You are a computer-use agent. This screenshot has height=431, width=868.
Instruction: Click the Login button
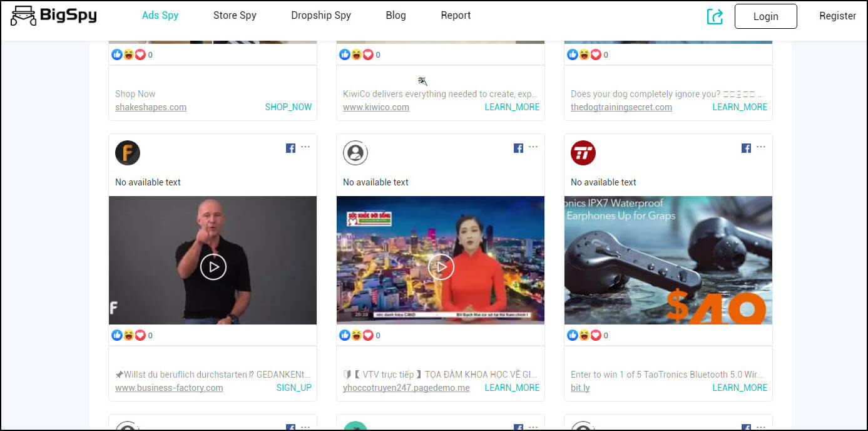click(765, 16)
